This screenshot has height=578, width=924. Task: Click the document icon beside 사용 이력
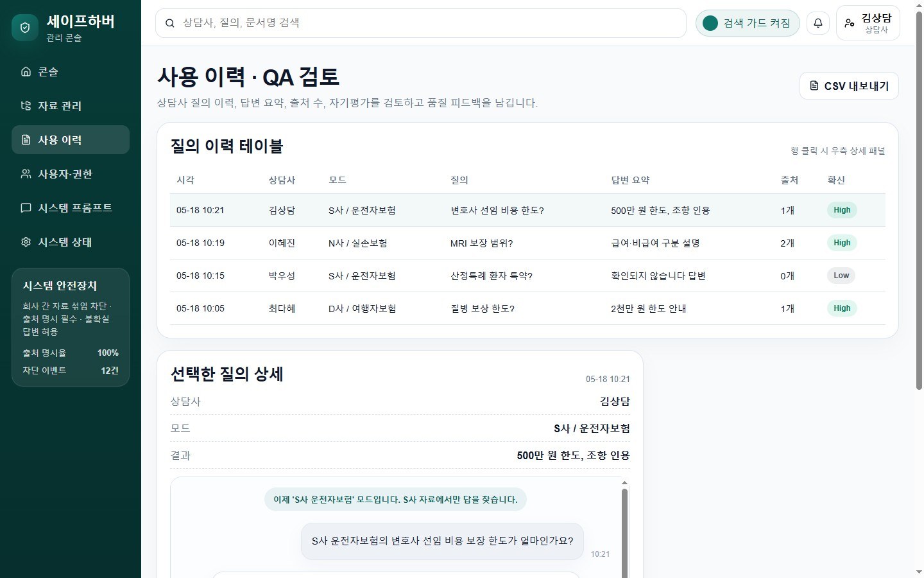point(26,139)
